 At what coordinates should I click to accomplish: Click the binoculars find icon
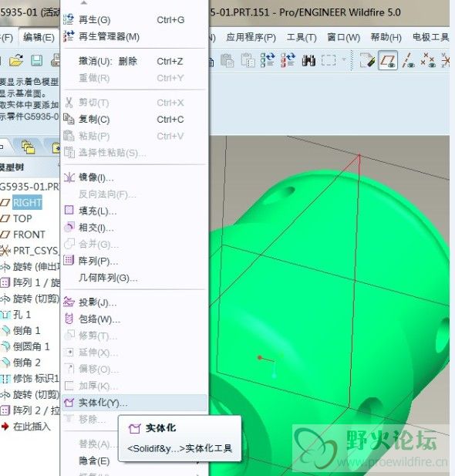click(x=308, y=60)
